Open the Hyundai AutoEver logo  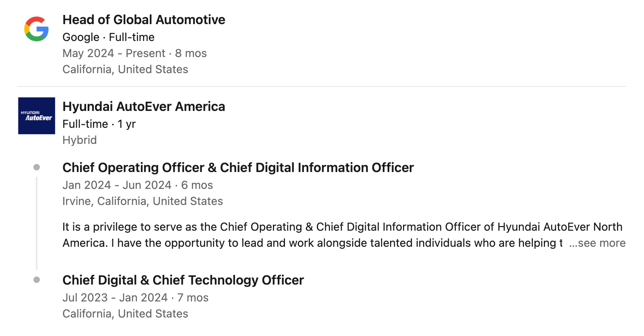tap(37, 116)
